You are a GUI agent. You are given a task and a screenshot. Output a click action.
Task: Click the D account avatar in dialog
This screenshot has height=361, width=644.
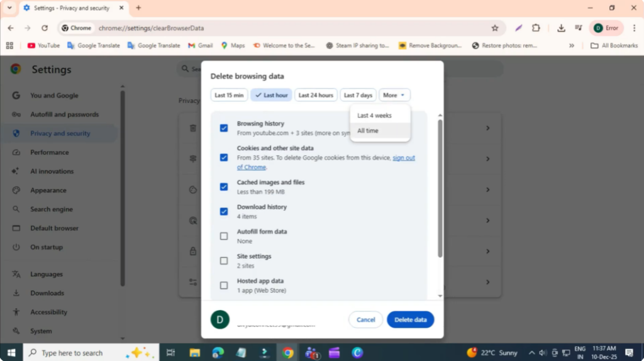click(220, 319)
